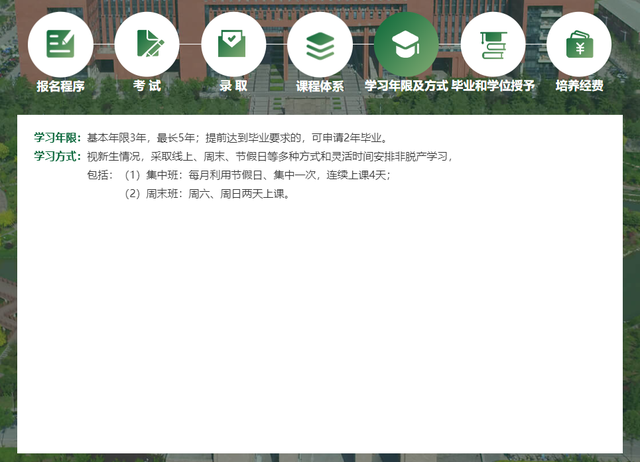Image resolution: width=640 pixels, height=462 pixels.
Task: Click the 培养经费 yen wallet icon
Action: click(579, 44)
